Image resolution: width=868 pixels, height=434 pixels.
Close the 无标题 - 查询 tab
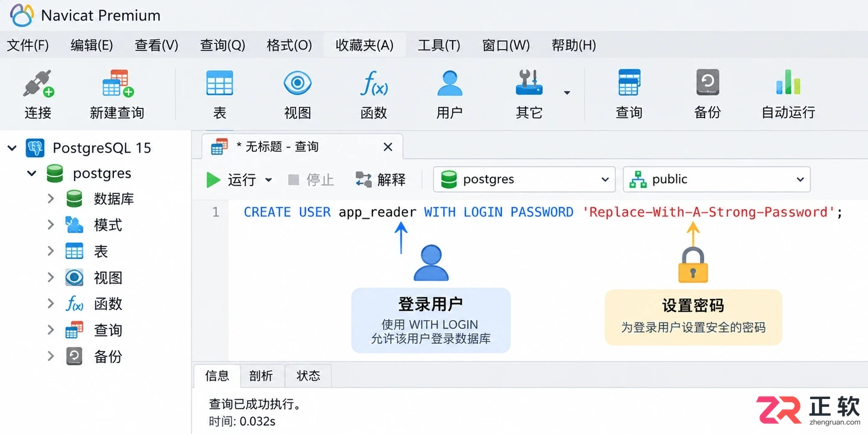tap(388, 146)
